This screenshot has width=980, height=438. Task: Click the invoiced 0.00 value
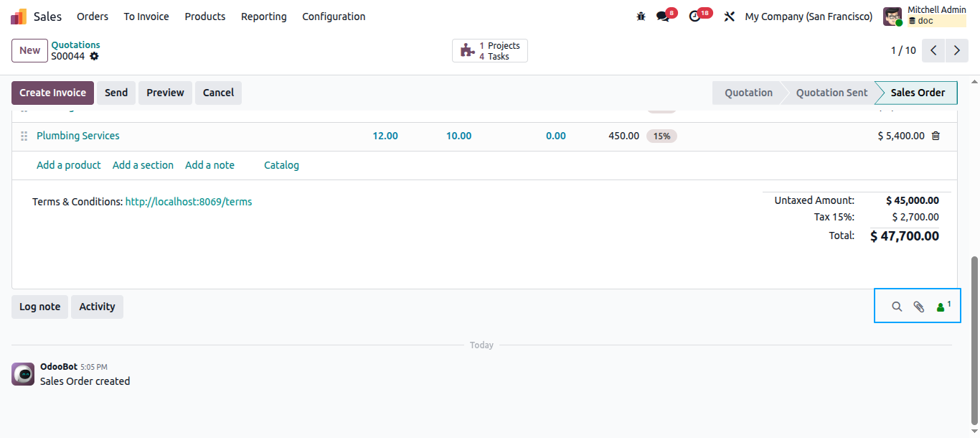coord(556,136)
